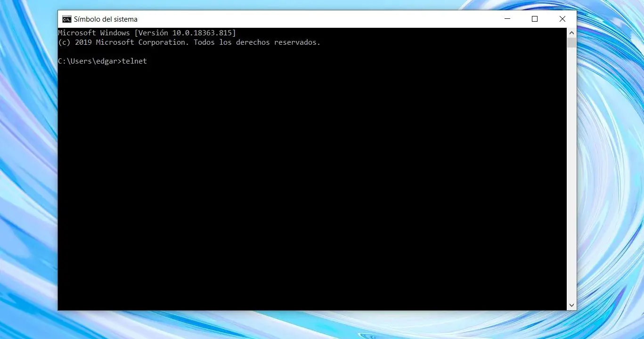Screen dimensions: 644x339
Task: Click the empty scrollbar track below the thumb
Action: [x=571, y=174]
